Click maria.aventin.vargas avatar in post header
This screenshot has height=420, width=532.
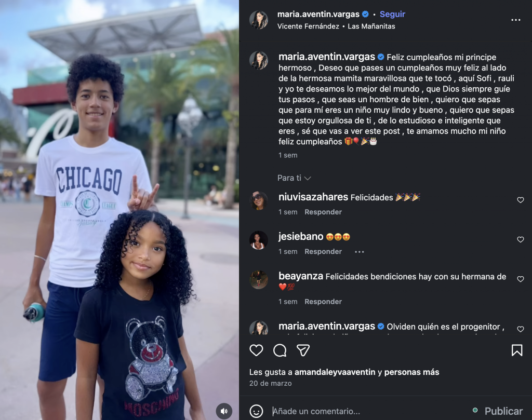259,20
